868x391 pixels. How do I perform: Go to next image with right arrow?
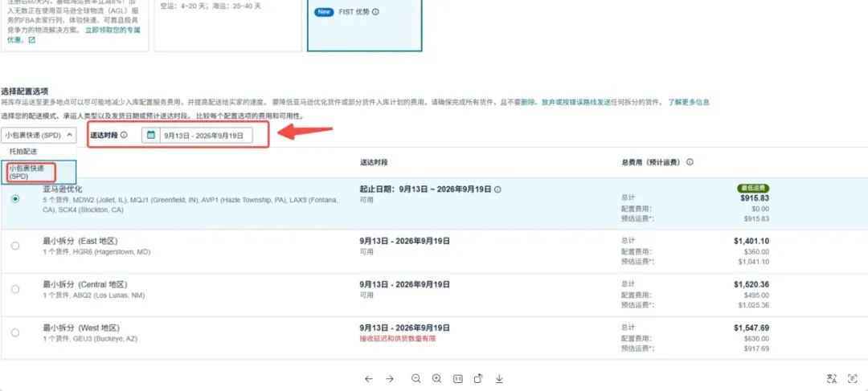(390, 379)
